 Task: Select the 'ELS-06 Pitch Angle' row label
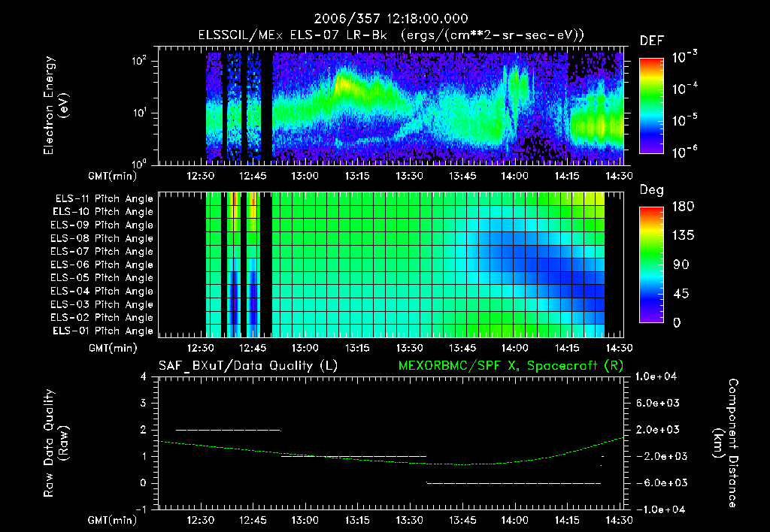[102, 265]
